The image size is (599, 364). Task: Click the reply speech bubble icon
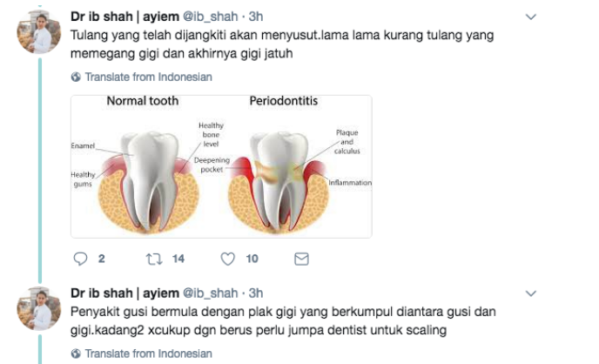80,259
